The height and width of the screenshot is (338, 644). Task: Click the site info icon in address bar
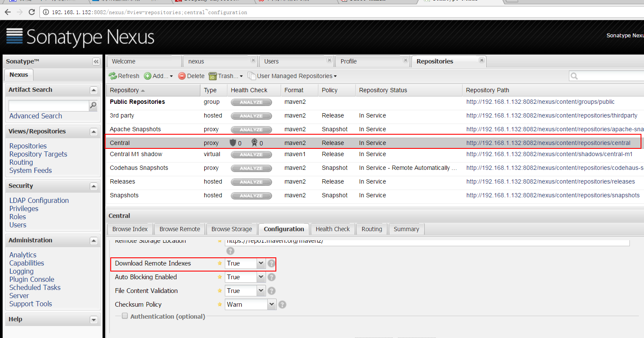(46, 12)
